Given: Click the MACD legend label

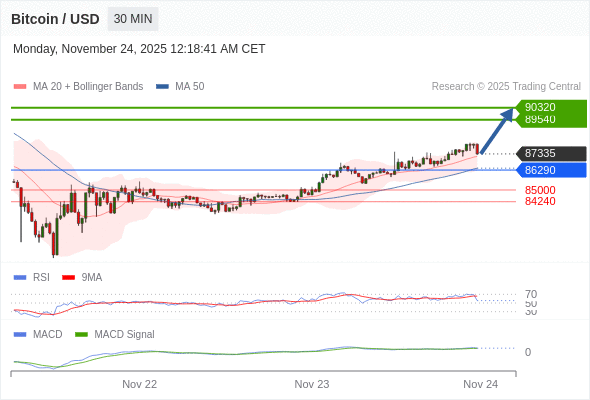Looking at the screenshot, I should [x=48, y=335].
